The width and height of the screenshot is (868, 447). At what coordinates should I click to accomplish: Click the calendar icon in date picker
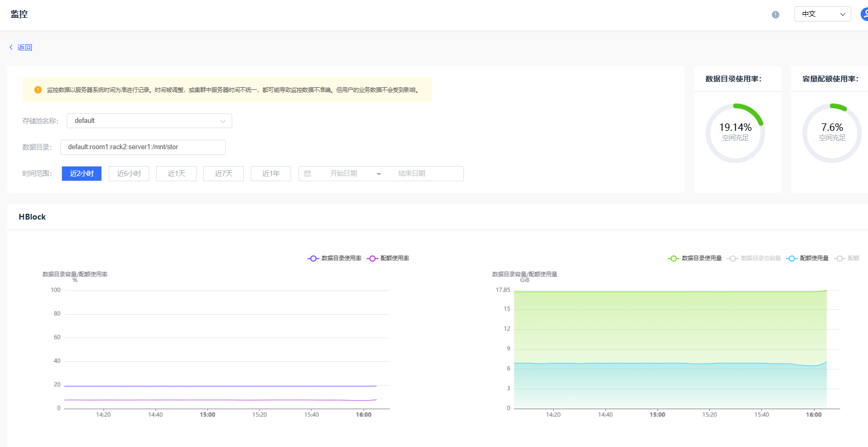pyautogui.click(x=308, y=173)
